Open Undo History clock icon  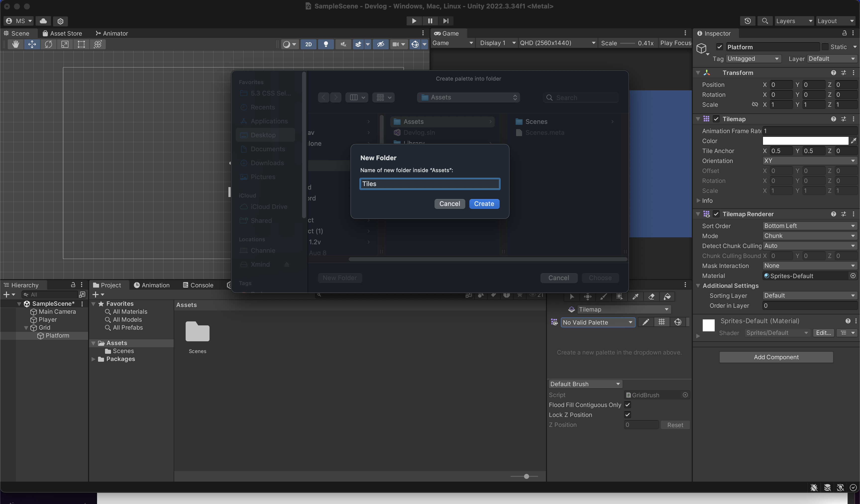(747, 21)
